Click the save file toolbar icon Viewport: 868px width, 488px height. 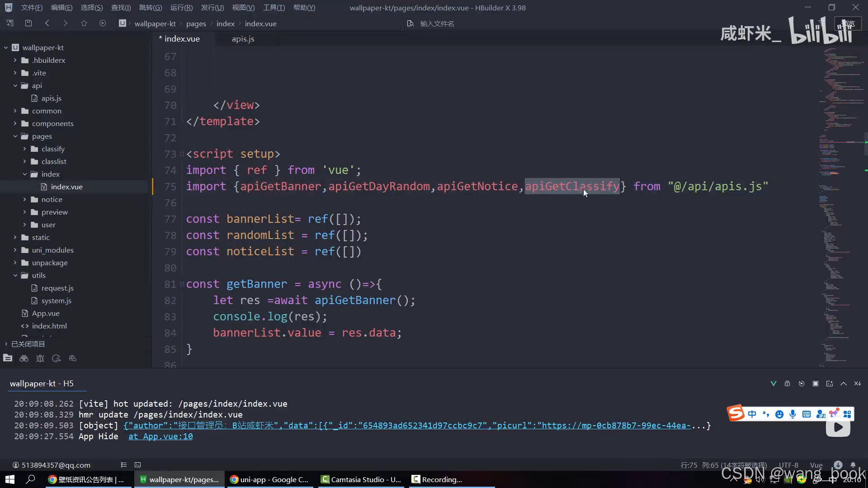point(28,23)
